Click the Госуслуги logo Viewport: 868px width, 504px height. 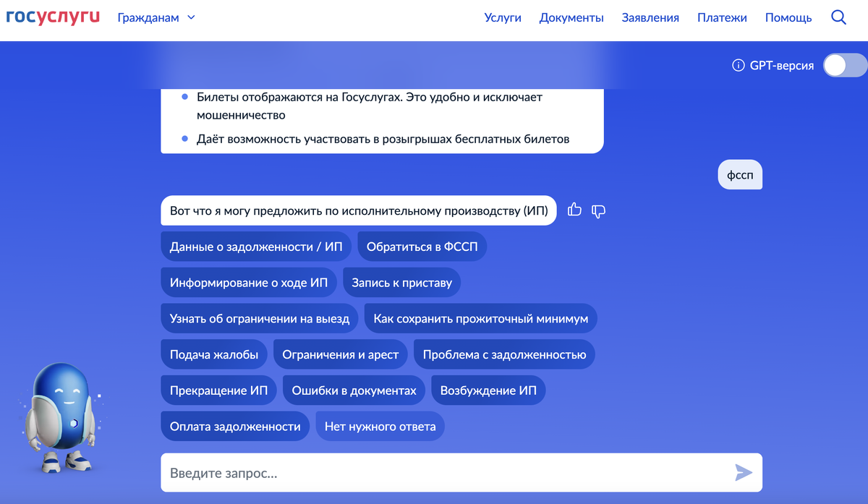pos(52,15)
